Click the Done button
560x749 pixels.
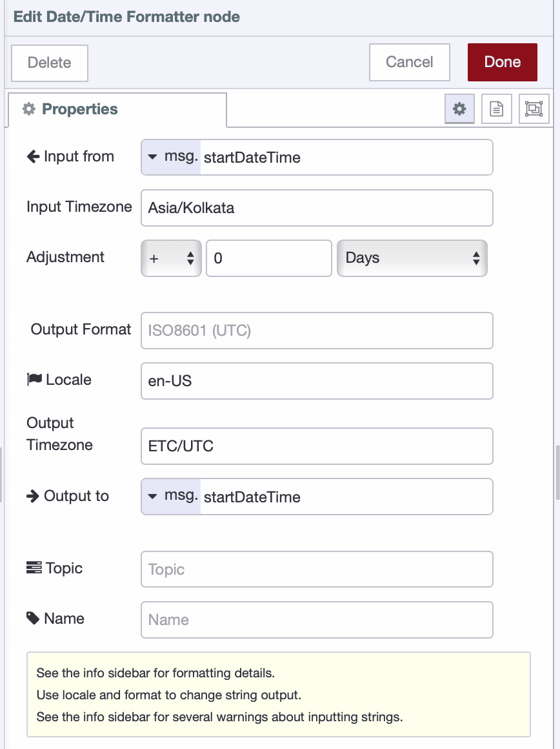coord(502,62)
